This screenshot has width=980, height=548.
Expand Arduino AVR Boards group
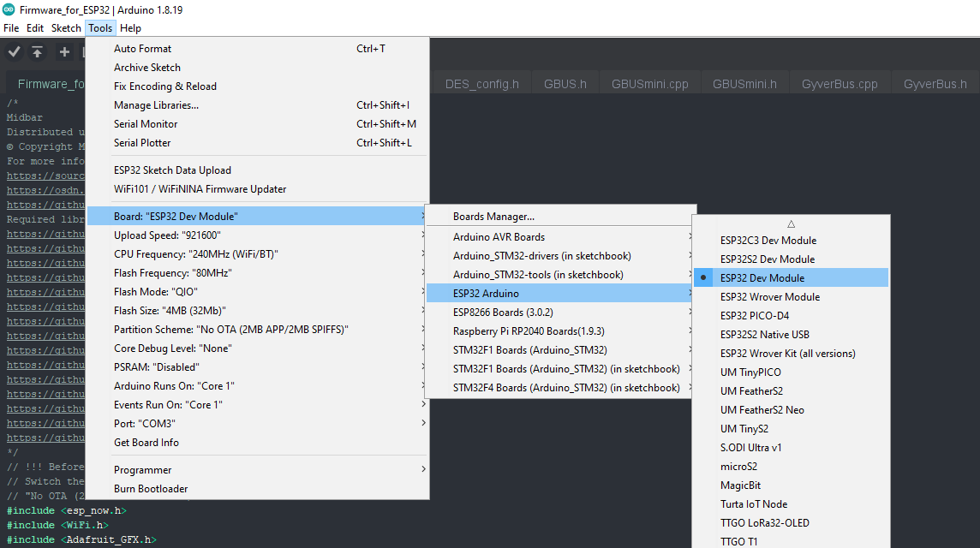[560, 237]
